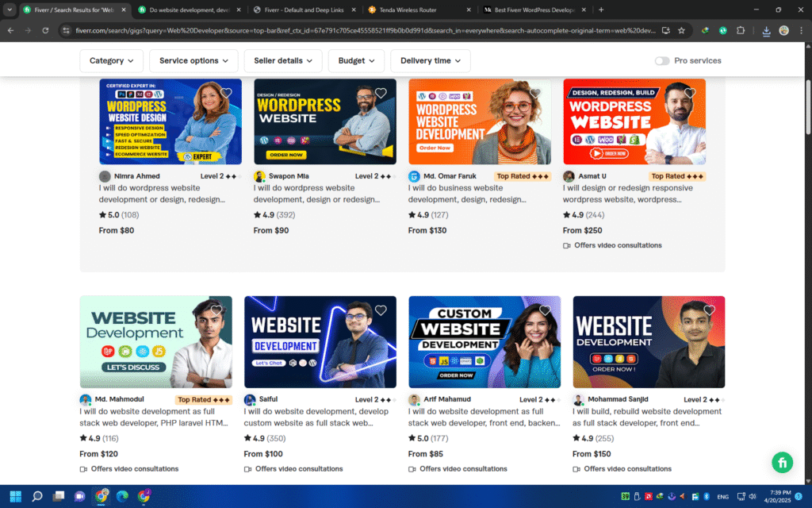Open the green Fiverr chat assistant button
Image resolution: width=812 pixels, height=508 pixels.
tap(782, 463)
